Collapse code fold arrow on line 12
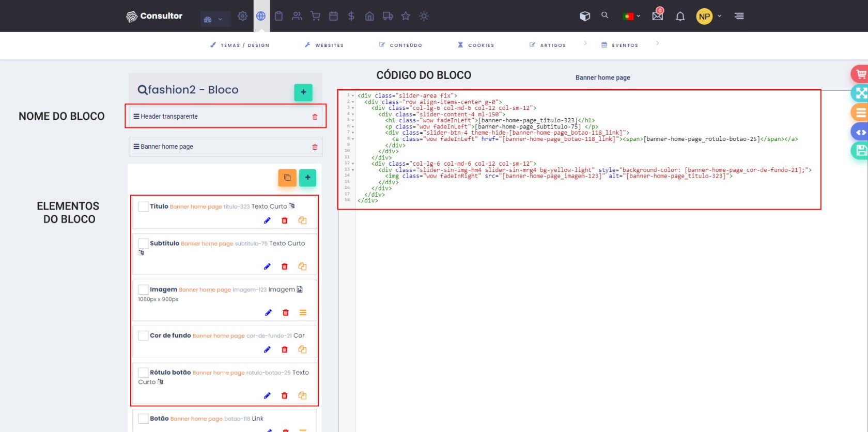 tap(353, 164)
